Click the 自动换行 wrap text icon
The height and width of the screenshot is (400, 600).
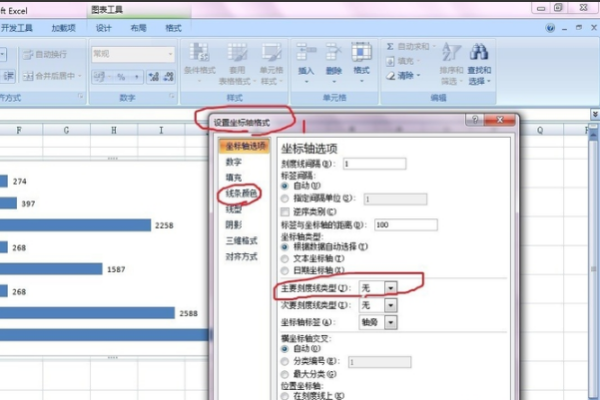pos(28,54)
